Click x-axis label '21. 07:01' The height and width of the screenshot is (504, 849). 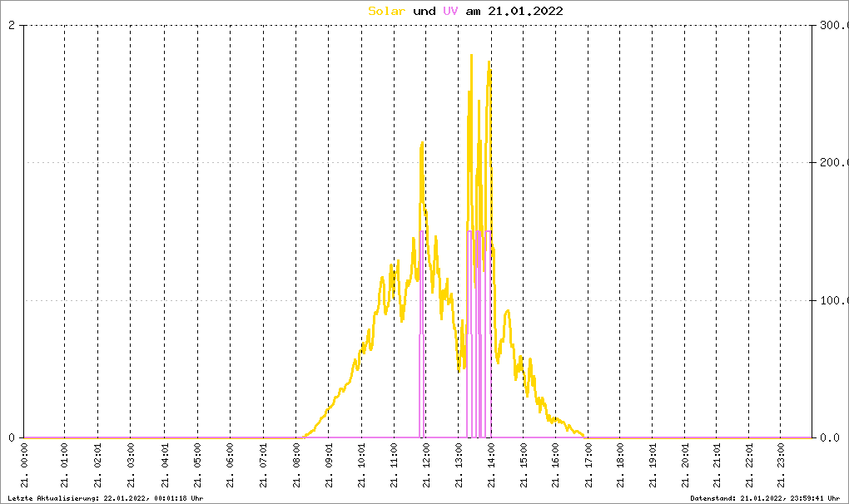pos(264,466)
